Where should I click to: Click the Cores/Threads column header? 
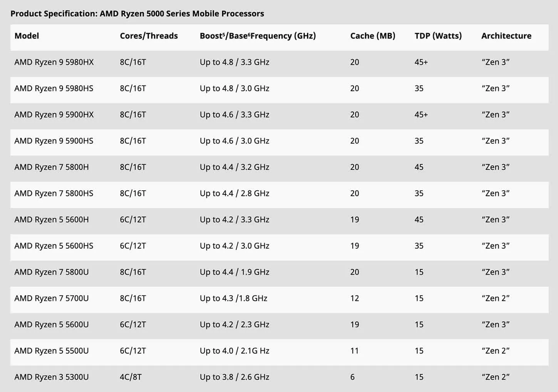149,36
